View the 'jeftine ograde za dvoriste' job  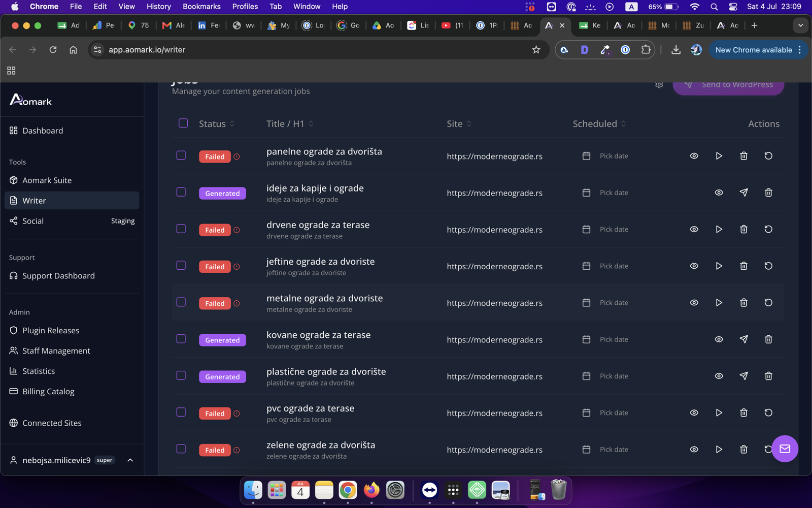point(694,266)
